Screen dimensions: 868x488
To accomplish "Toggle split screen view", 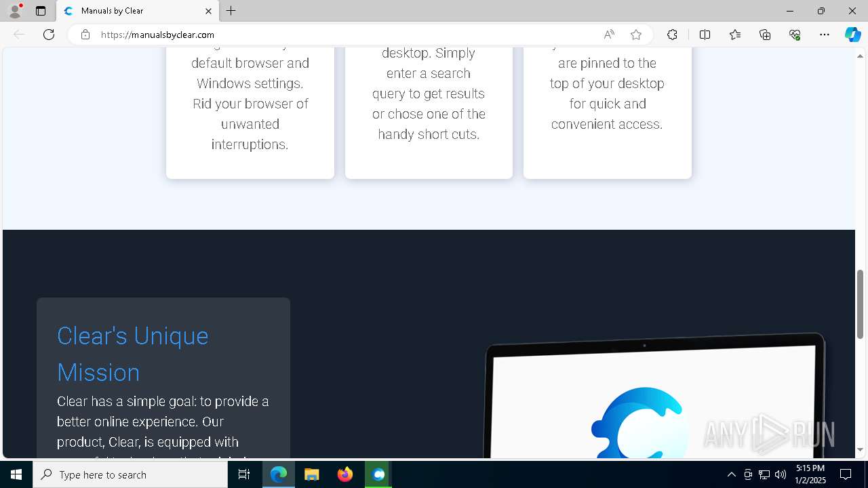I will (x=705, y=35).
